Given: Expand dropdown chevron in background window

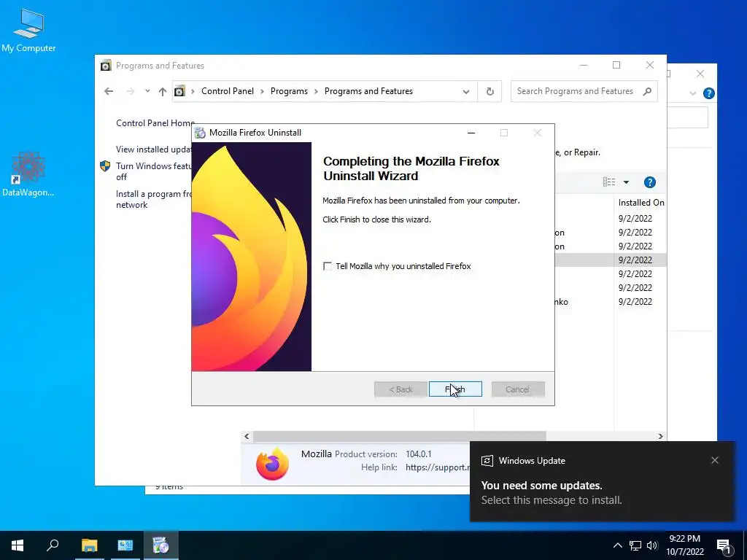Looking at the screenshot, I should [693, 93].
